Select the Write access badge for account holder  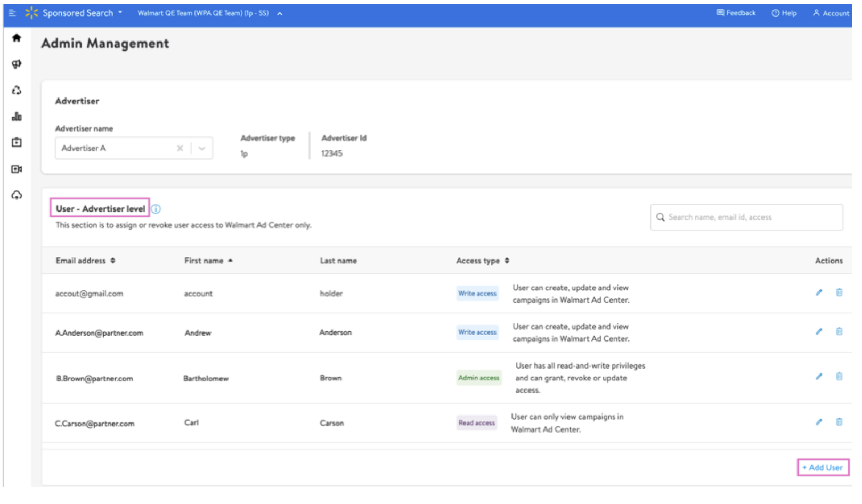[477, 294]
